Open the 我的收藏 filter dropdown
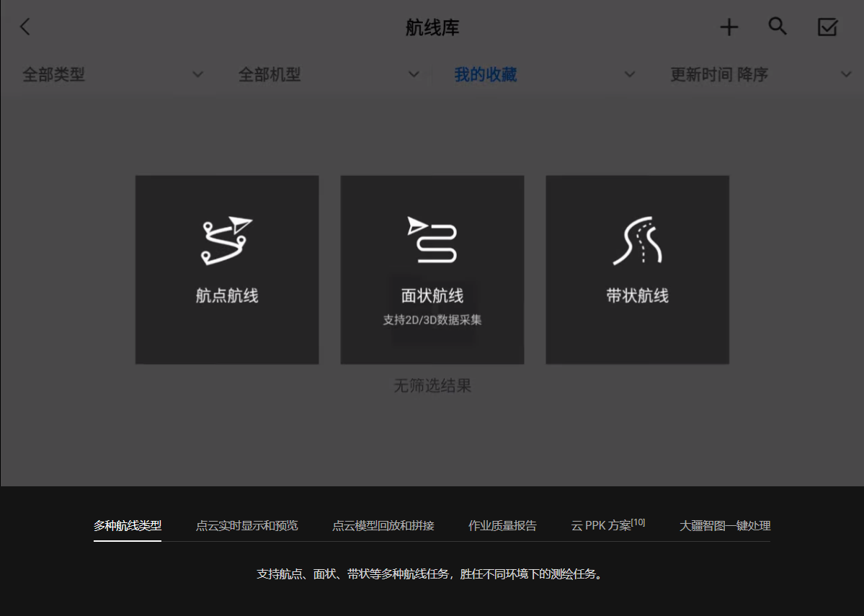 pyautogui.click(x=544, y=74)
